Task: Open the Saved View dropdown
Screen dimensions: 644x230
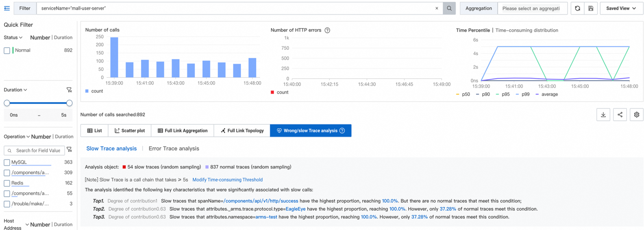Action: pyautogui.click(x=621, y=8)
